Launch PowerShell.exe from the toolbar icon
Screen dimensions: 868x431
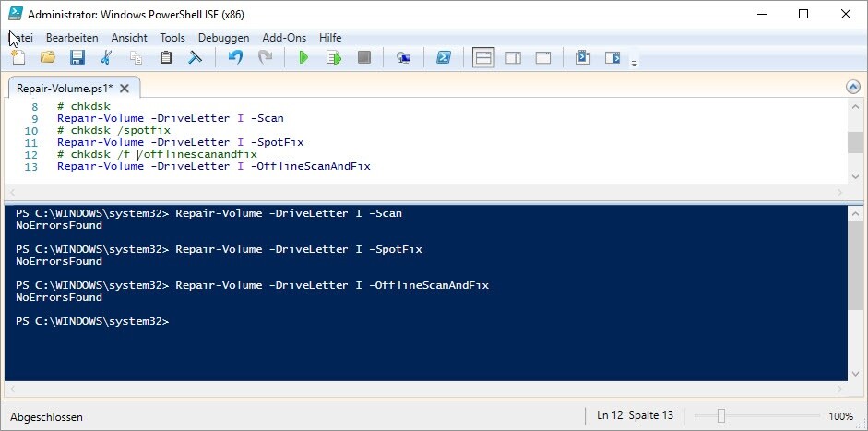443,58
